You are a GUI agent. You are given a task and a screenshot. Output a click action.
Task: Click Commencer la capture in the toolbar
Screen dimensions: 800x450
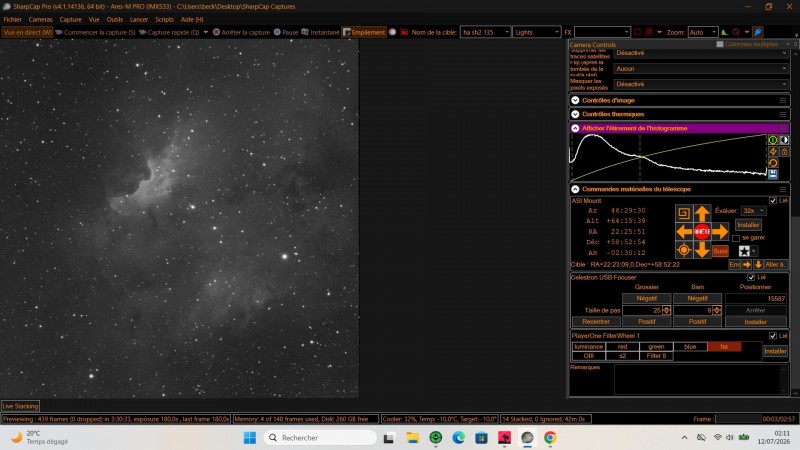(95, 32)
